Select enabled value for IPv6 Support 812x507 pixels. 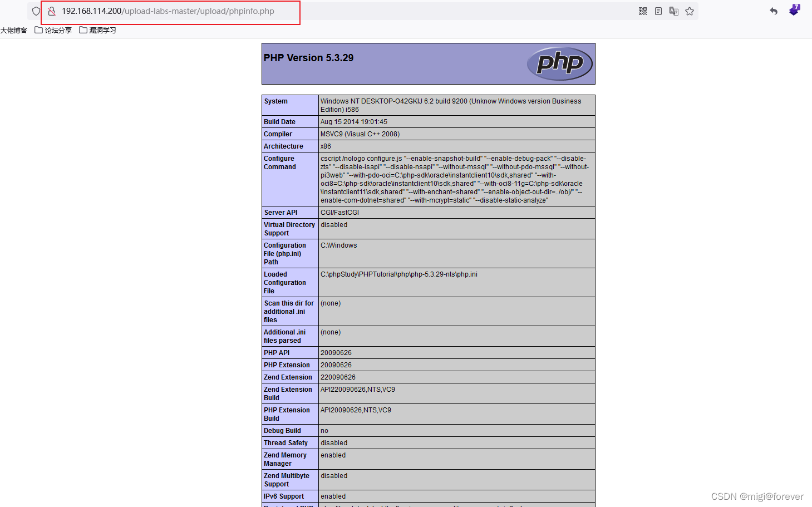pyautogui.click(x=333, y=496)
